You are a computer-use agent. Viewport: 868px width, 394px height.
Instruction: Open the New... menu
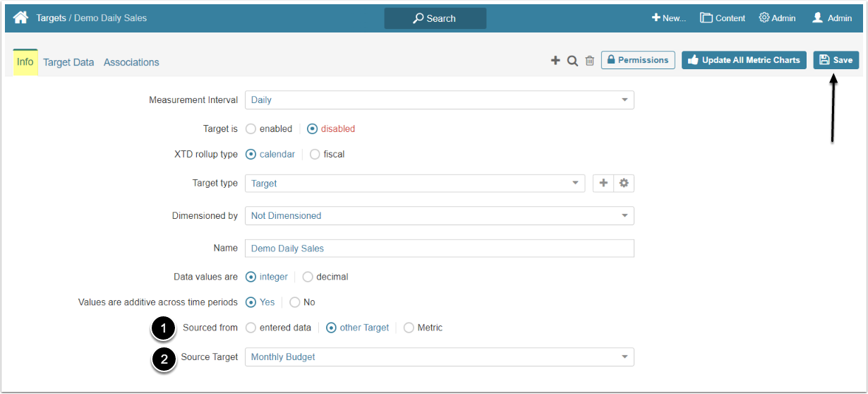coord(668,18)
